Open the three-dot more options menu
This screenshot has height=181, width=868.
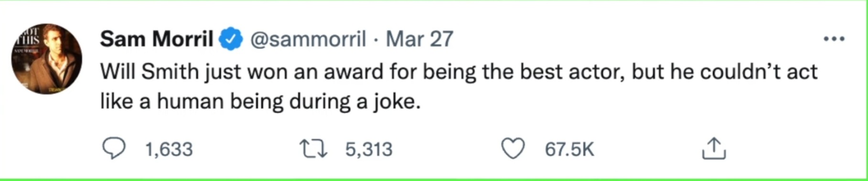coord(834,39)
